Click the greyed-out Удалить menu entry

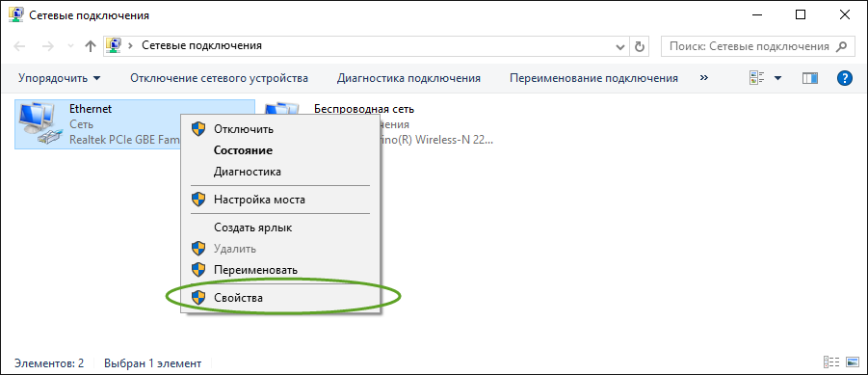click(x=280, y=249)
